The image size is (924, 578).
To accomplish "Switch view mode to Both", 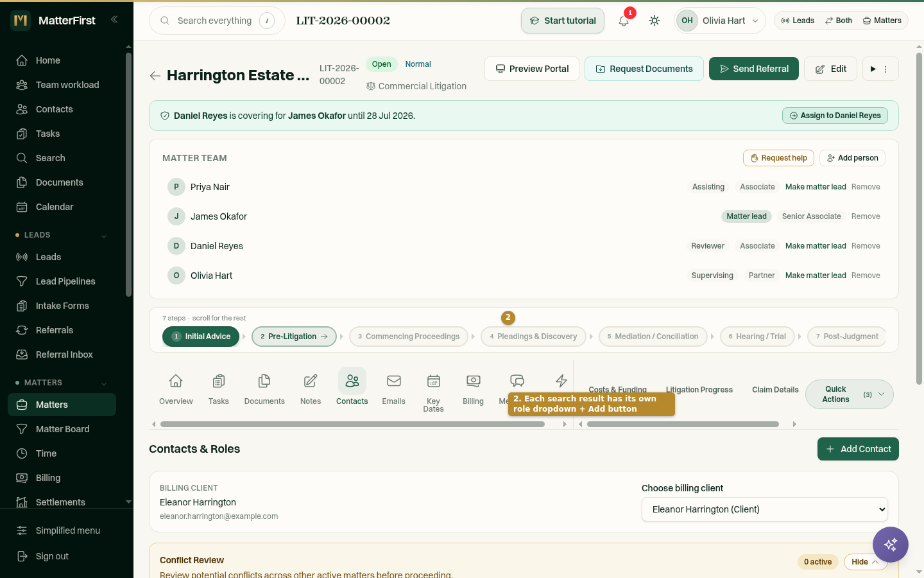I will (839, 21).
